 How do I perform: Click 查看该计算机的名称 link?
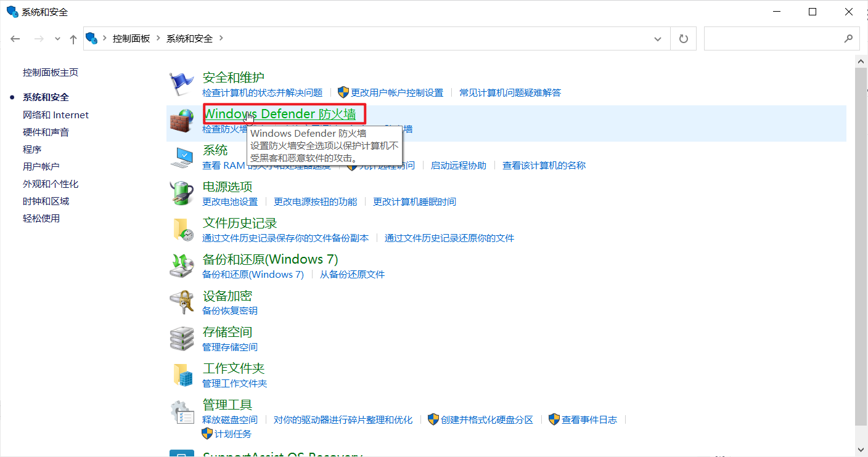544,165
